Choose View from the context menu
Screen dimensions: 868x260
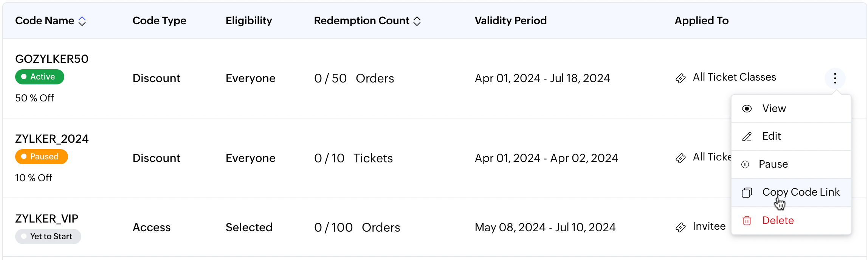pyautogui.click(x=774, y=109)
